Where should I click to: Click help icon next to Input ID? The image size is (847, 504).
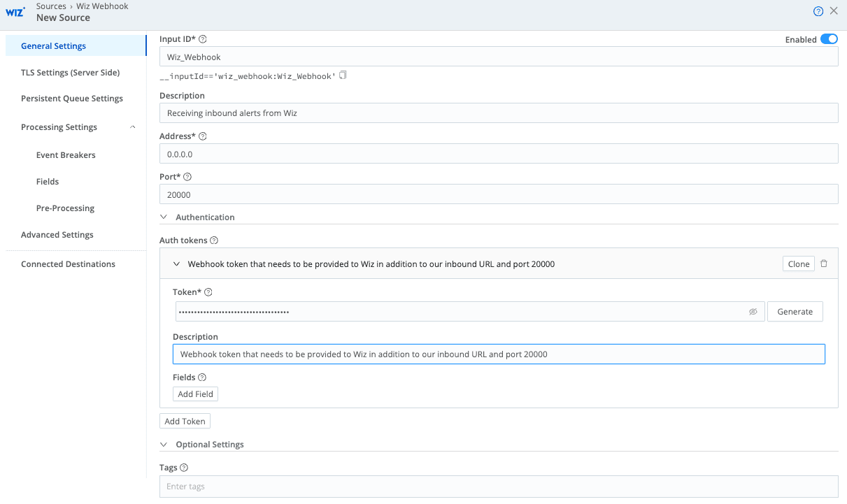pyautogui.click(x=203, y=40)
